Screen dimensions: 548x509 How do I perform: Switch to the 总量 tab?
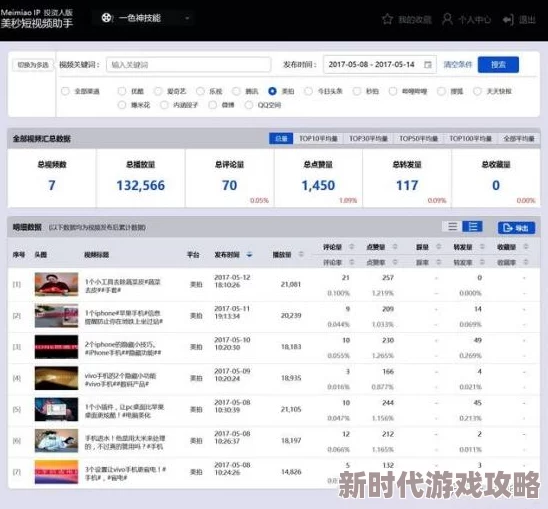[x=281, y=138]
